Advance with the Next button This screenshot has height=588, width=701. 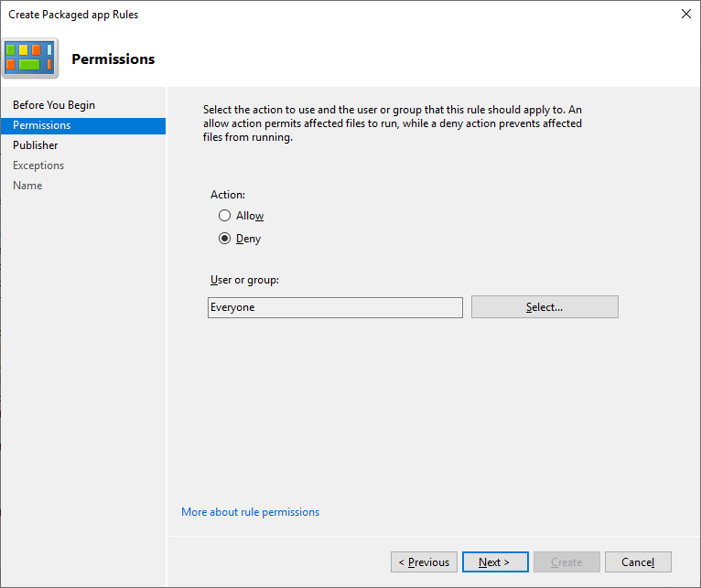[493, 562]
